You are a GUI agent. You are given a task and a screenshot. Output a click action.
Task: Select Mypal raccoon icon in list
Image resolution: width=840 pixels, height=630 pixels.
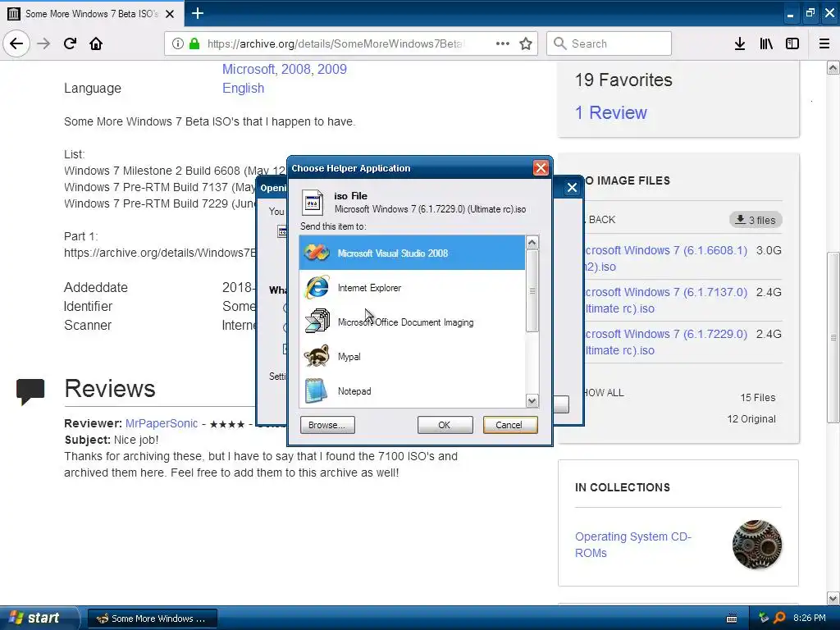click(317, 356)
